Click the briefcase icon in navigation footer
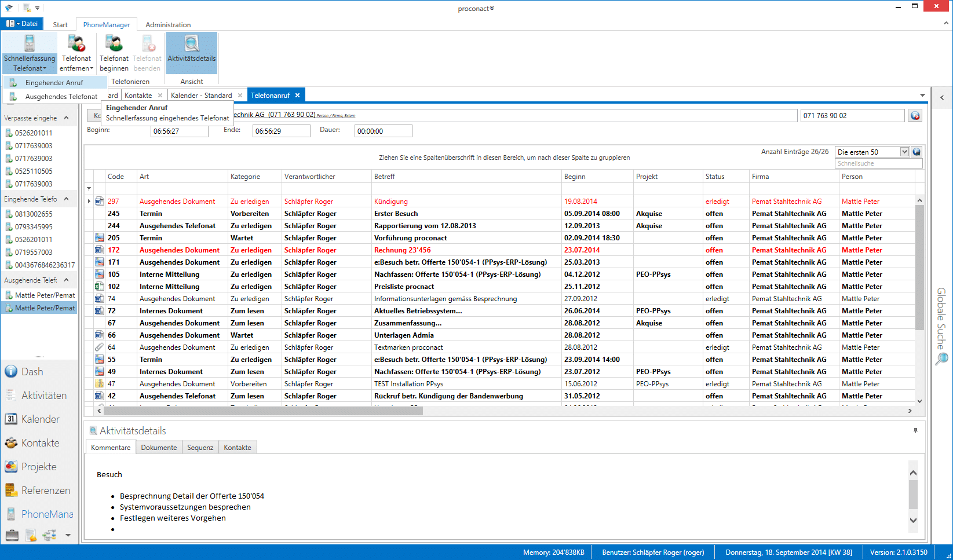The height and width of the screenshot is (560, 953). coord(12,535)
